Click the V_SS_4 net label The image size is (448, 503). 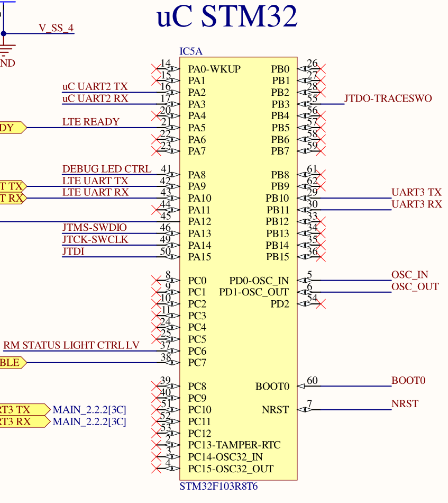(57, 28)
